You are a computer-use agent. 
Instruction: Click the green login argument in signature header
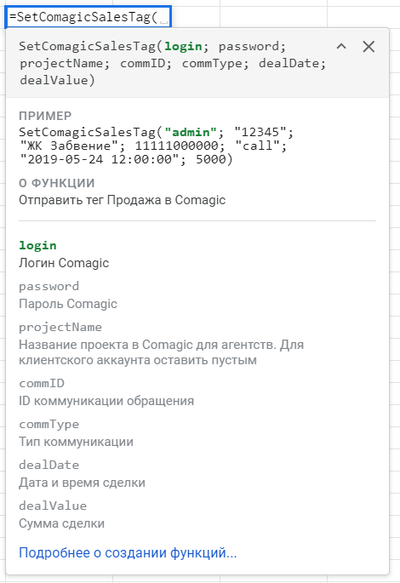point(183,46)
